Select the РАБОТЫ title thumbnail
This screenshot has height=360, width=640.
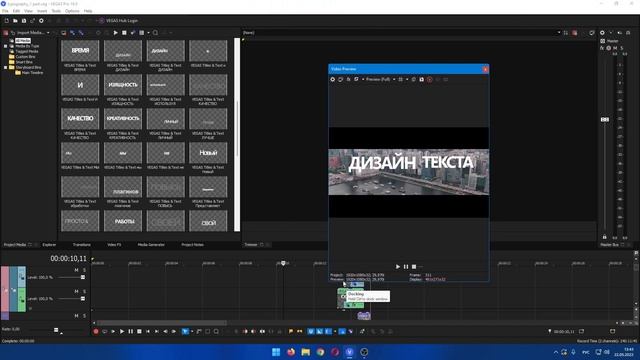pyautogui.click(x=123, y=221)
